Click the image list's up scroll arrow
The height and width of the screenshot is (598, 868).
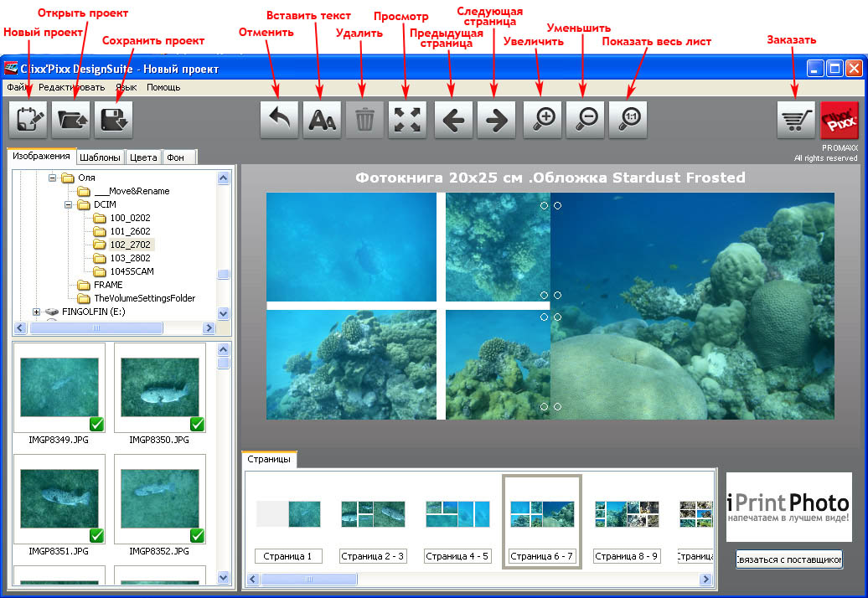[x=224, y=349]
